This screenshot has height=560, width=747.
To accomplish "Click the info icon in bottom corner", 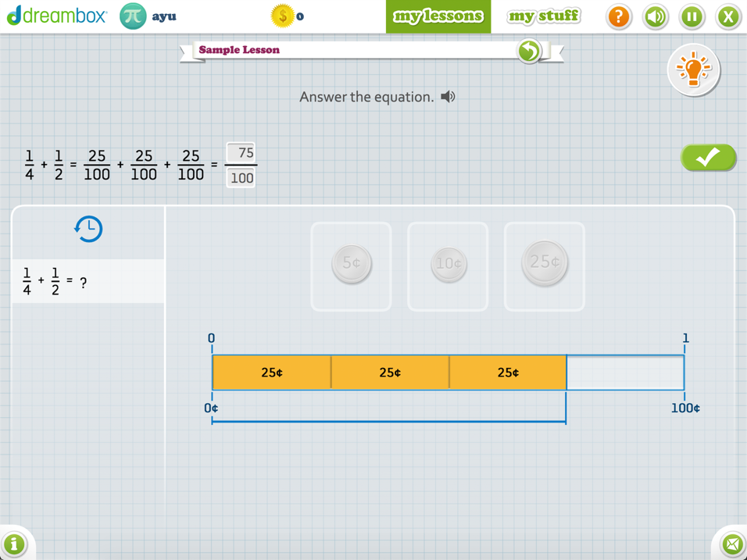I will [x=14, y=544].
